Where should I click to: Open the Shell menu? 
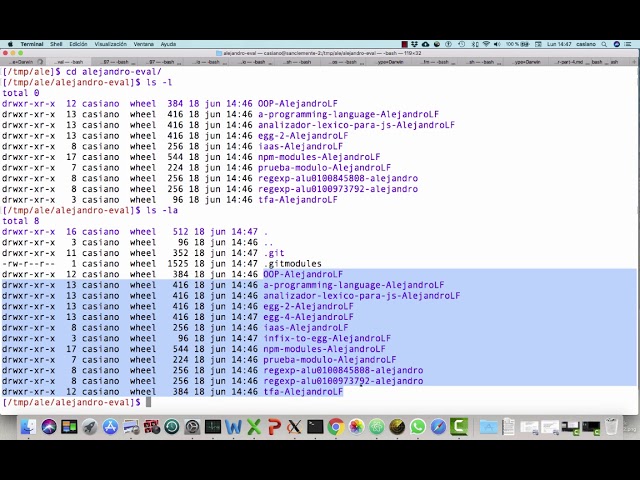click(56, 44)
